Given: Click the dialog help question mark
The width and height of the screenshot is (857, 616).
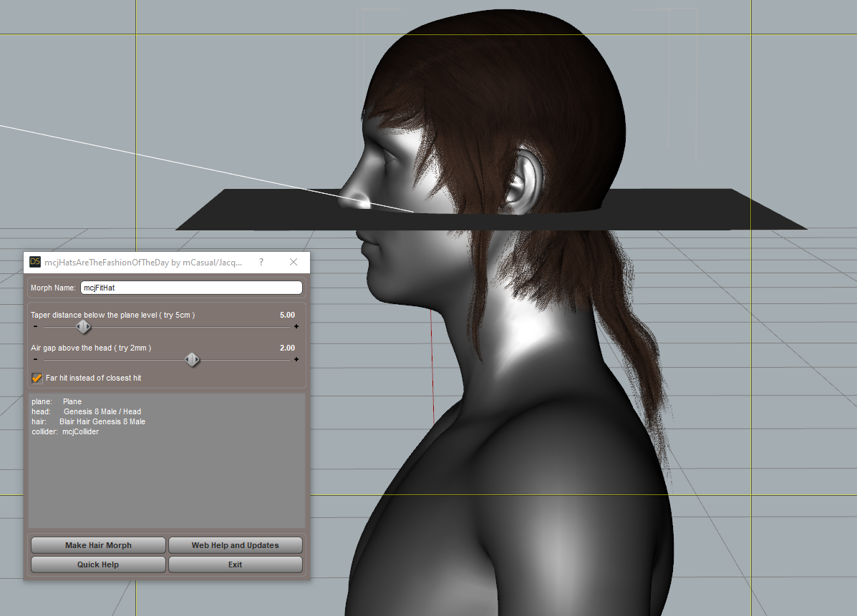Looking at the screenshot, I should tap(261, 262).
